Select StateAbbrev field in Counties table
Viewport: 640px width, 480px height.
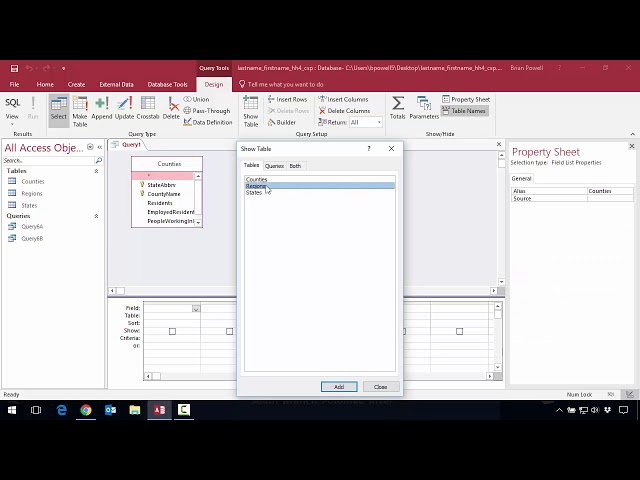[162, 185]
